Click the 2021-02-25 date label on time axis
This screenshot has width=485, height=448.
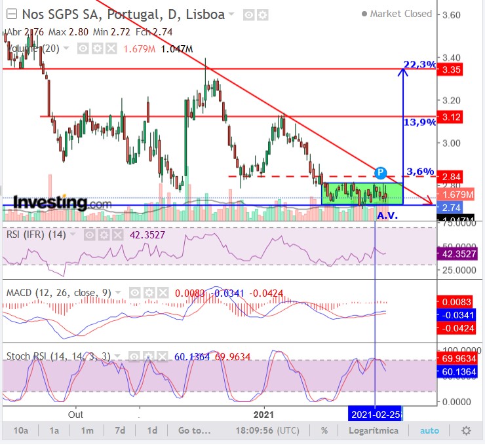[x=375, y=414]
